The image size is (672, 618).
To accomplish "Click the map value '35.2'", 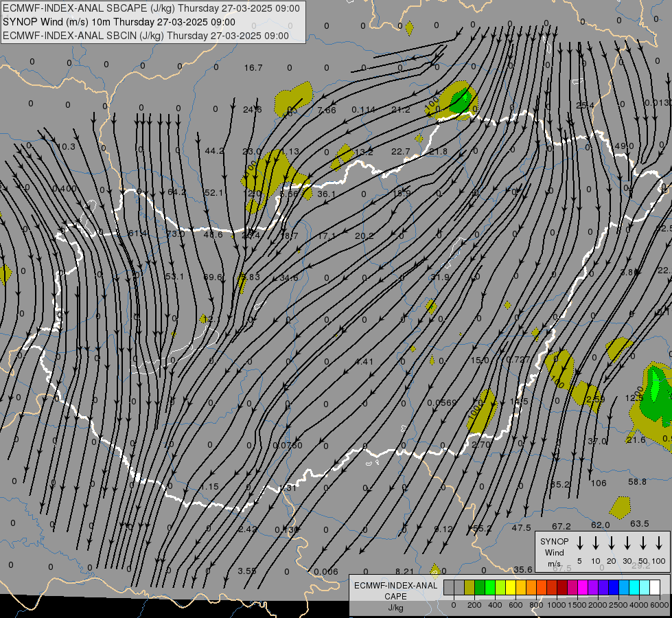I will (x=560, y=484).
